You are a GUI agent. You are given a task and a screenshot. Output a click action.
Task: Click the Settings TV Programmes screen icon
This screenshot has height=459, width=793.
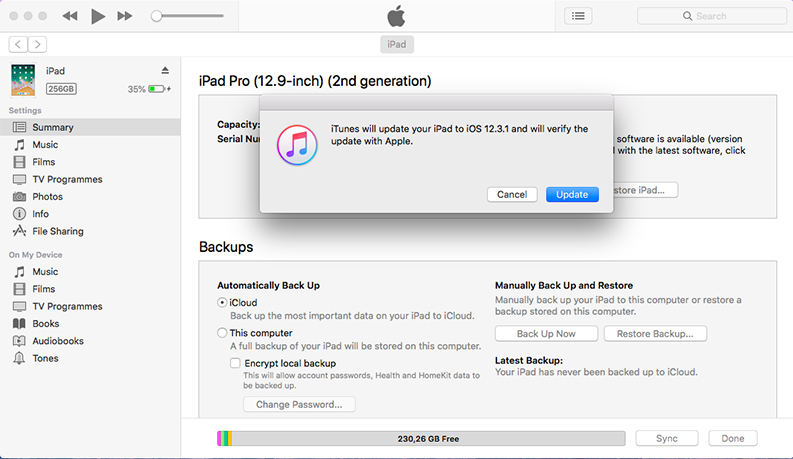pos(19,179)
